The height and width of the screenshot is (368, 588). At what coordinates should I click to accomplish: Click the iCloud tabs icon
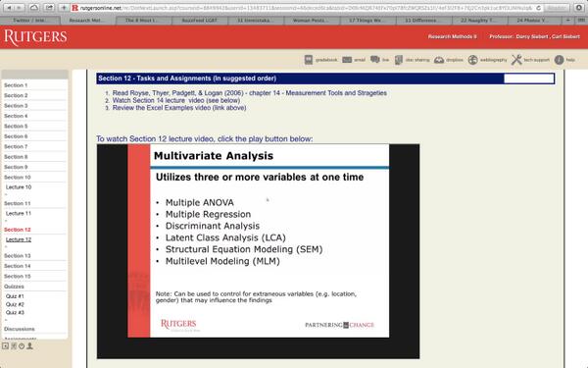point(34,8)
